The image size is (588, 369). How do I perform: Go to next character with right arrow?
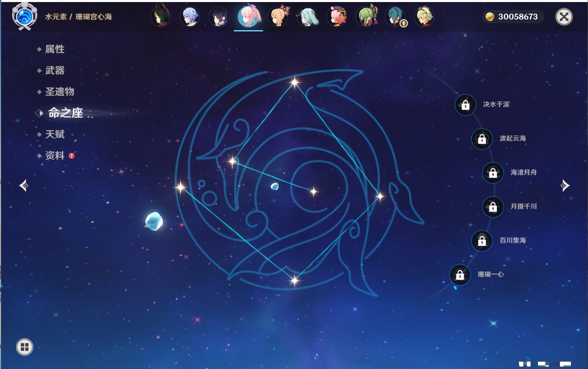(x=565, y=186)
